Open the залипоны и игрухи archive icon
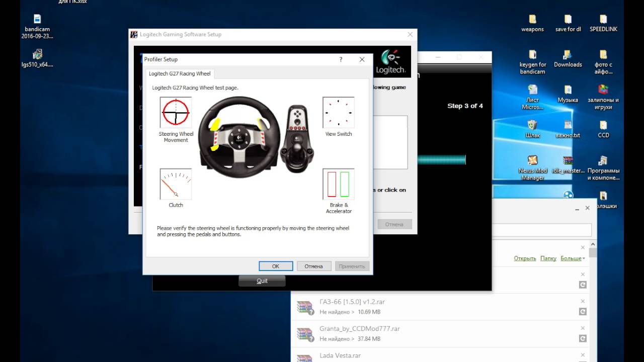The image size is (644, 362). click(603, 97)
